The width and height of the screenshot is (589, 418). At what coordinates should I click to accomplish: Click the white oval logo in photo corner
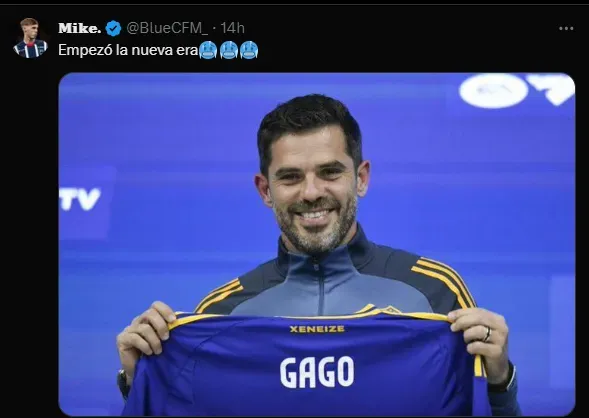pos(494,91)
